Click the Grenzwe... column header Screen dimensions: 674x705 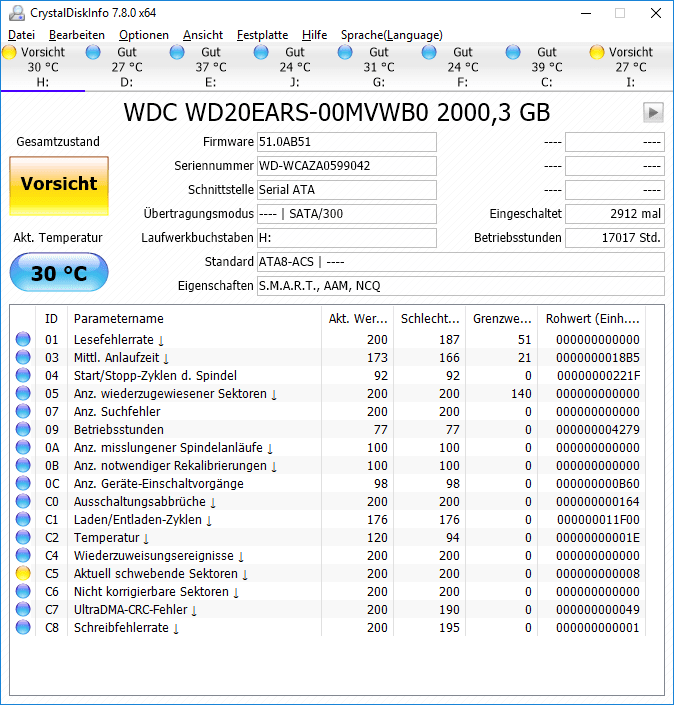coord(502,319)
